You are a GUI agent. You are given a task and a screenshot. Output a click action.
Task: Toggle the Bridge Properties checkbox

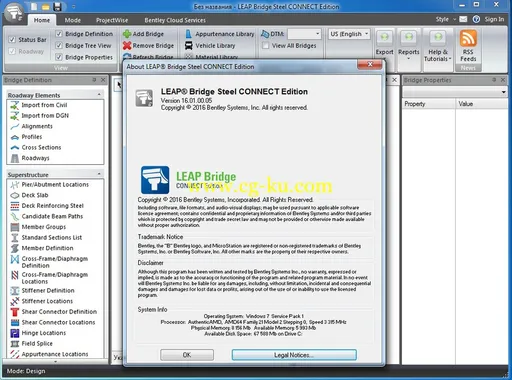point(59,57)
